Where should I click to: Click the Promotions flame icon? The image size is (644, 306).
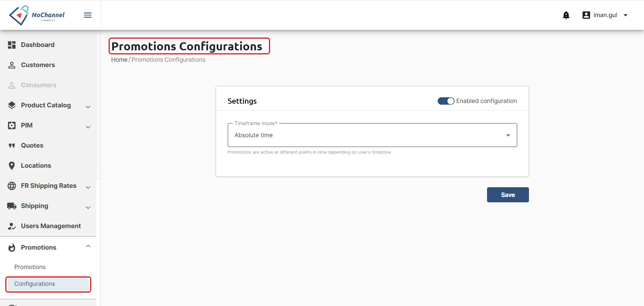click(12, 248)
